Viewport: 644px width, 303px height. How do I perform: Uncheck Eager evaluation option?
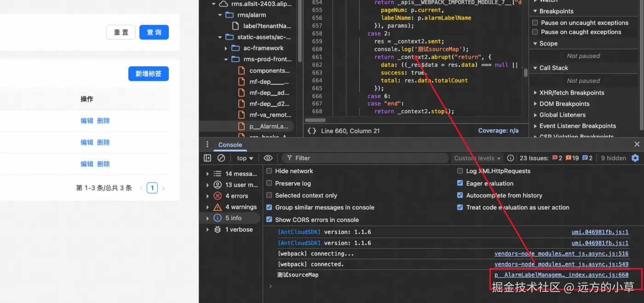click(460, 183)
